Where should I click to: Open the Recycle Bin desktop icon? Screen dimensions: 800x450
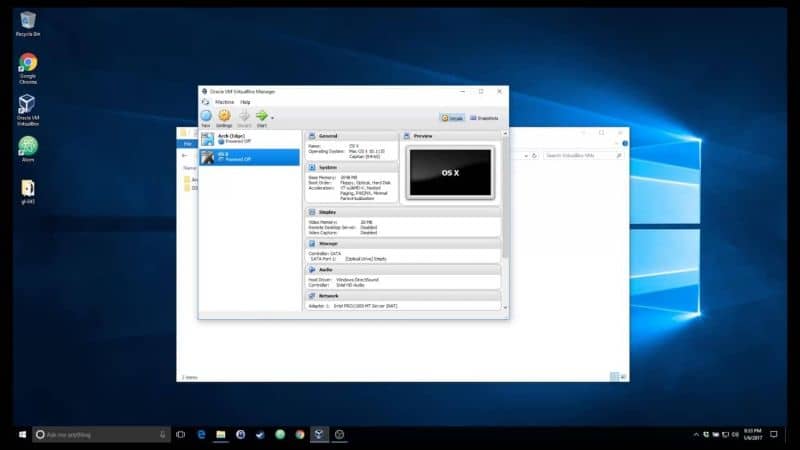coord(28,24)
